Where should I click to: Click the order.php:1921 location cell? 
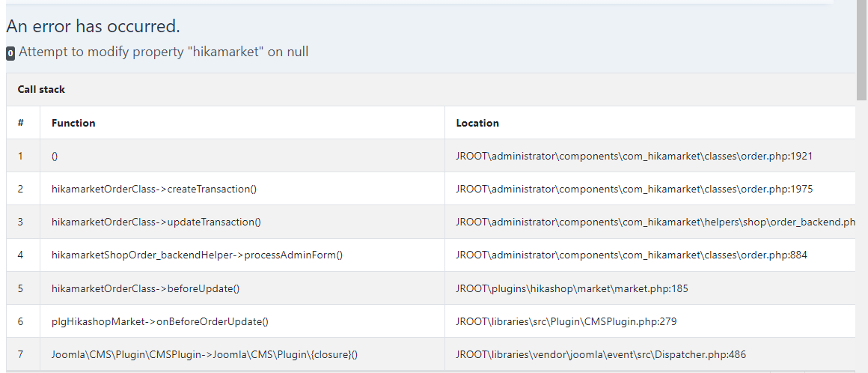[x=634, y=156]
